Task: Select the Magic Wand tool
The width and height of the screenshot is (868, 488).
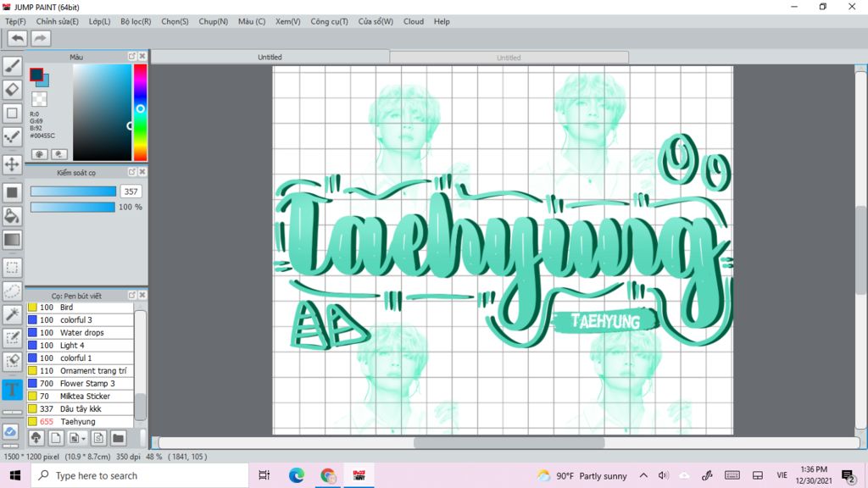Action: pyautogui.click(x=12, y=314)
